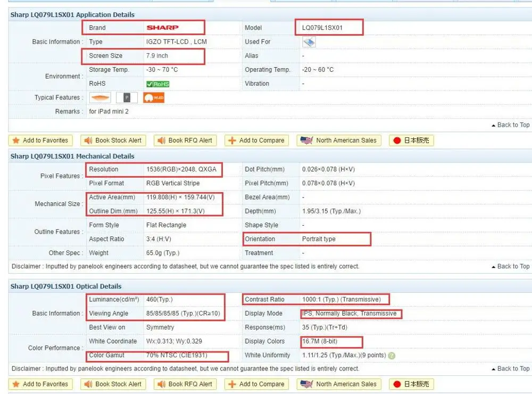Click the 7.9 inch screen size value

[157, 56]
